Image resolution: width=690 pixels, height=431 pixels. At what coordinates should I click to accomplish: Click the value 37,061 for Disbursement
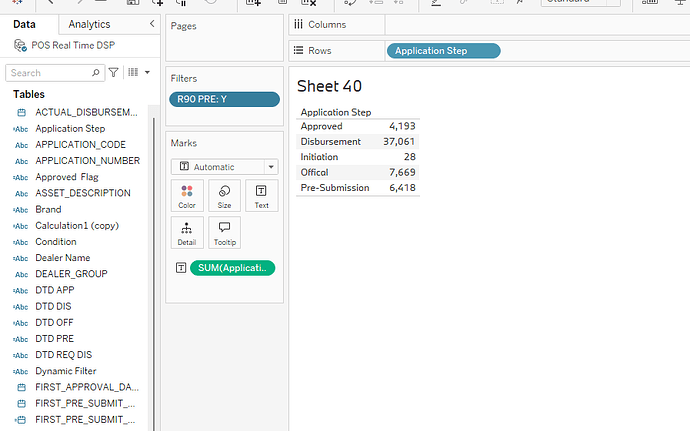(399, 142)
